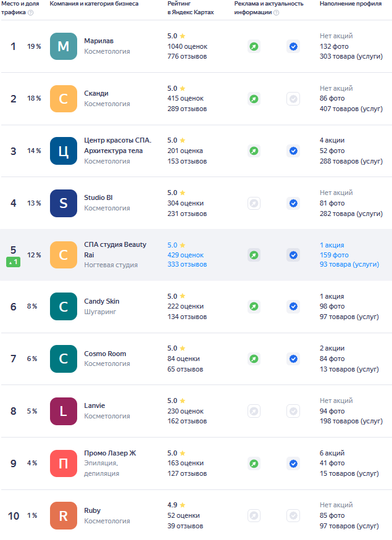Screen dimensions: 392x540
Task: Click the company name 'Сканди'
Action: tap(96, 93)
